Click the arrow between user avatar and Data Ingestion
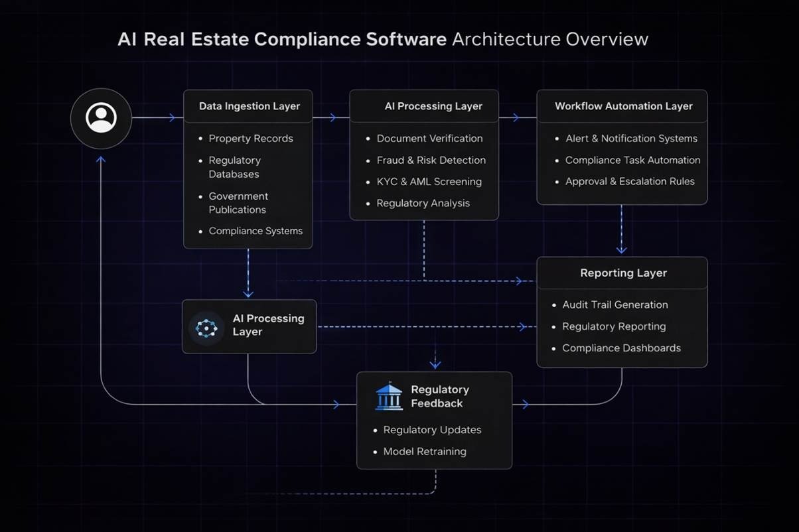 [x=172, y=118]
